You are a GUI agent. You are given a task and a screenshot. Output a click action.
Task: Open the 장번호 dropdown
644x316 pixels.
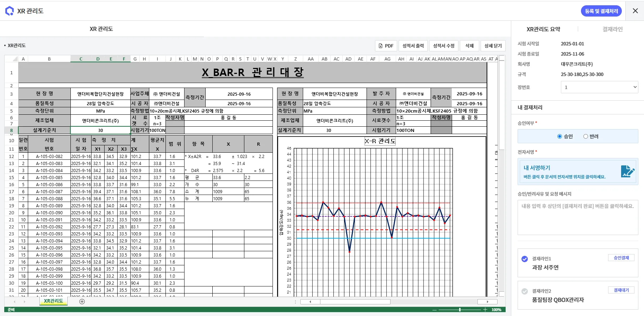(x=599, y=87)
